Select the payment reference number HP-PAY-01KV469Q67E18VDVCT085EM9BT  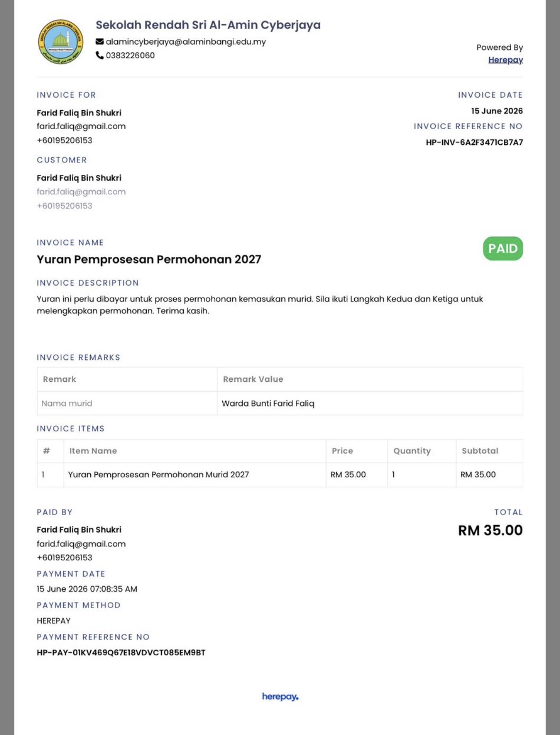(x=121, y=653)
